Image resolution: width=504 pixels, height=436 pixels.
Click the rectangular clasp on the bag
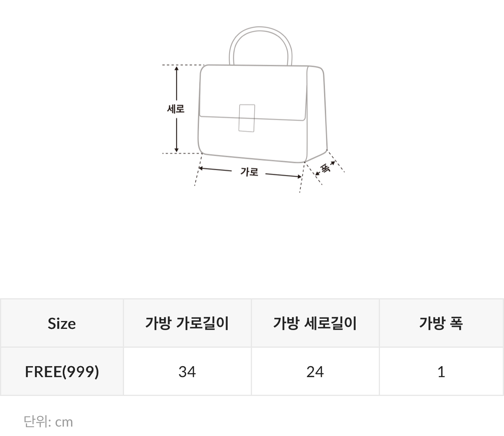pos(247,118)
